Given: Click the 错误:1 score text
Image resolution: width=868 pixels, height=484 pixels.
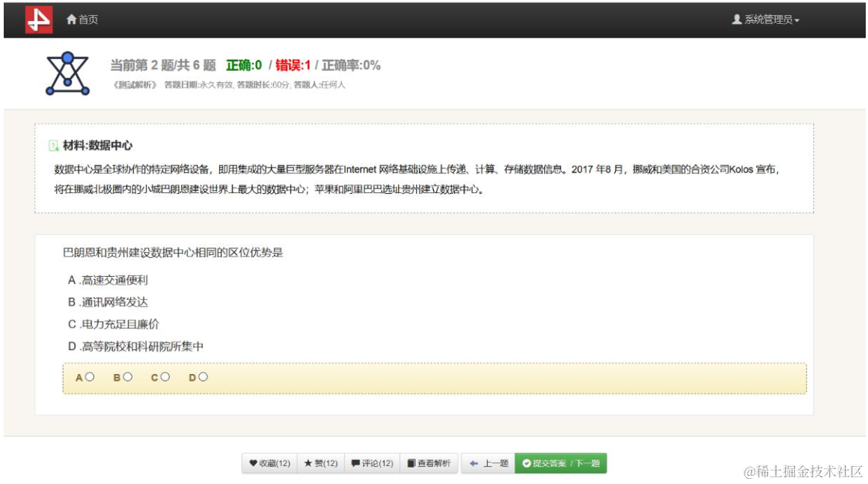Looking at the screenshot, I should click(x=293, y=65).
